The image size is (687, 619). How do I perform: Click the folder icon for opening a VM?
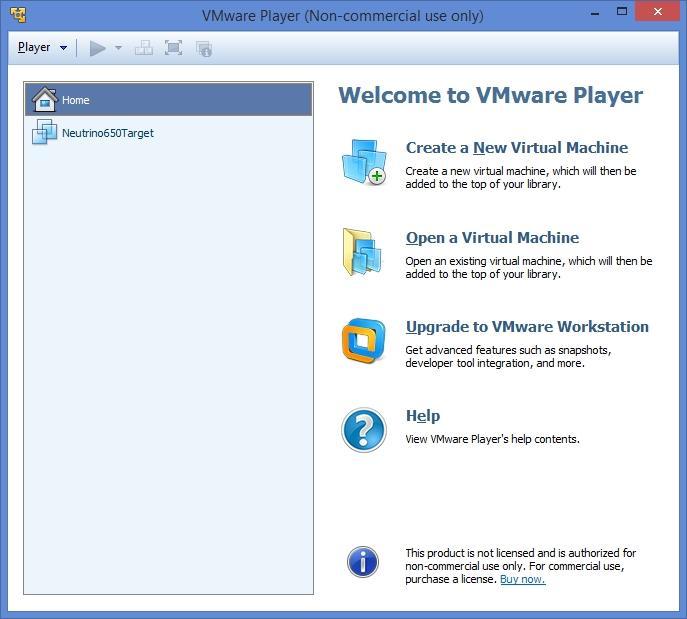click(x=362, y=252)
